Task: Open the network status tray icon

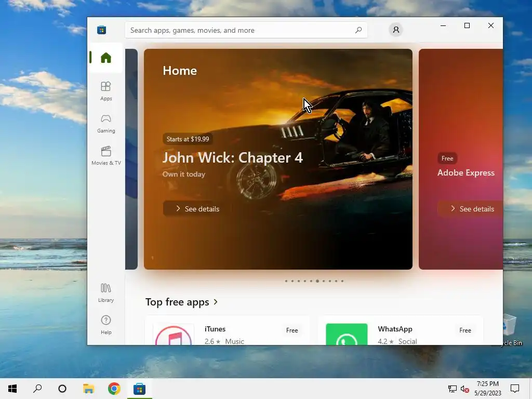Action: pos(453,389)
